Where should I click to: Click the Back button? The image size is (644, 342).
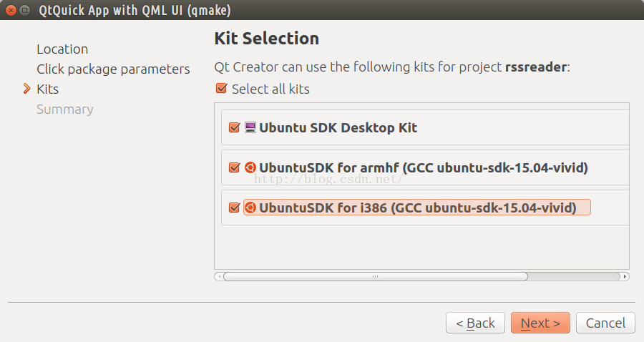click(x=475, y=323)
